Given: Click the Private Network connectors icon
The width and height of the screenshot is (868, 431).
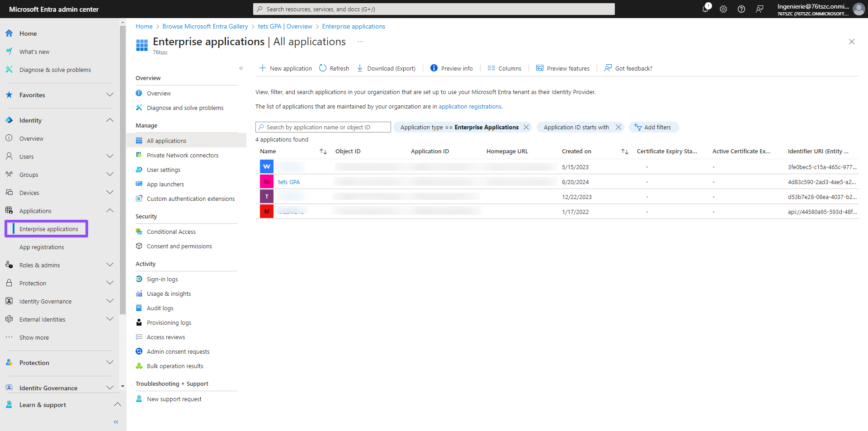Looking at the screenshot, I should click(139, 155).
